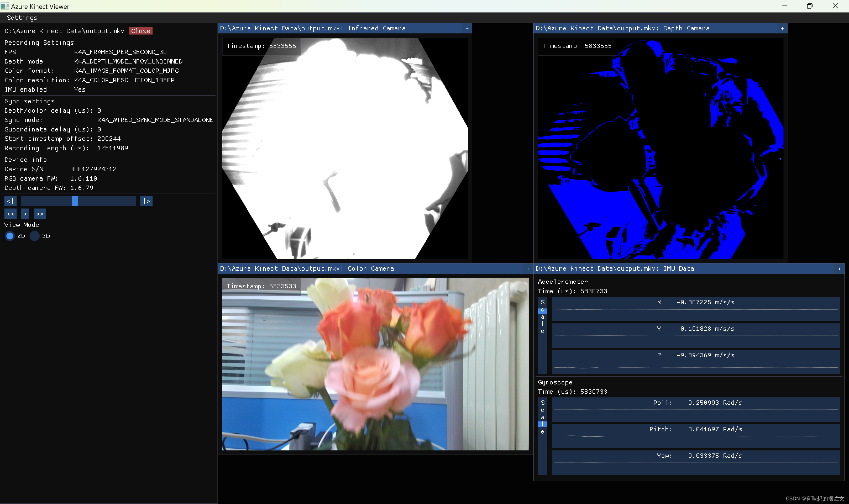Close the output.mkv recording
This screenshot has height=504, width=849.
140,31
